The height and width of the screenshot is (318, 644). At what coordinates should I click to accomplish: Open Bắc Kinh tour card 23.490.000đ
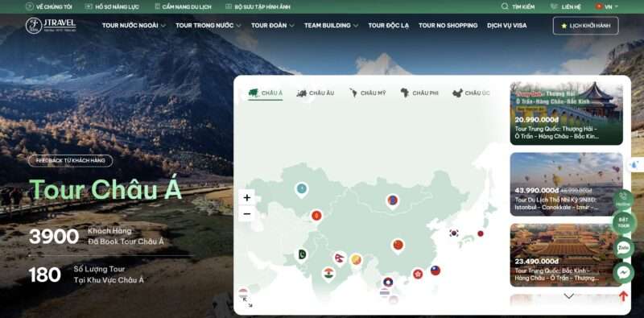[567, 254]
